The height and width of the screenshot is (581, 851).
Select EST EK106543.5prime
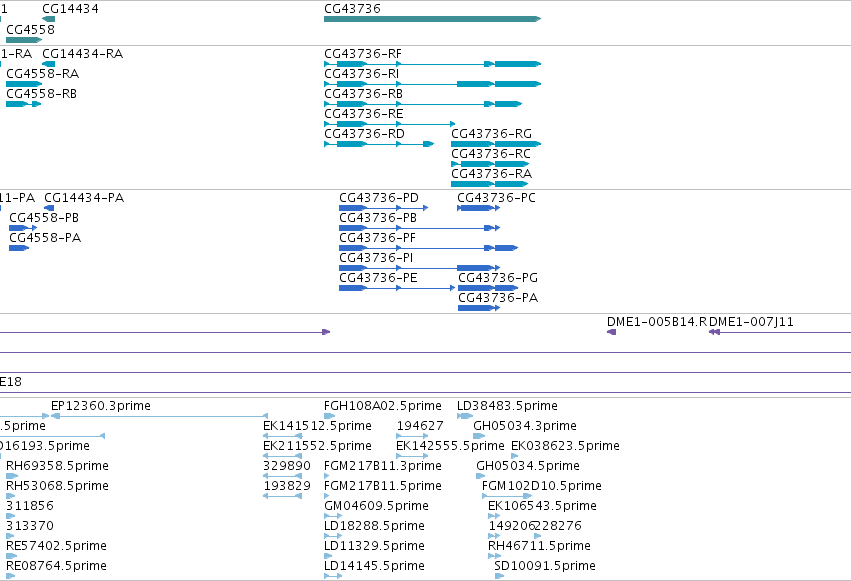[494, 516]
